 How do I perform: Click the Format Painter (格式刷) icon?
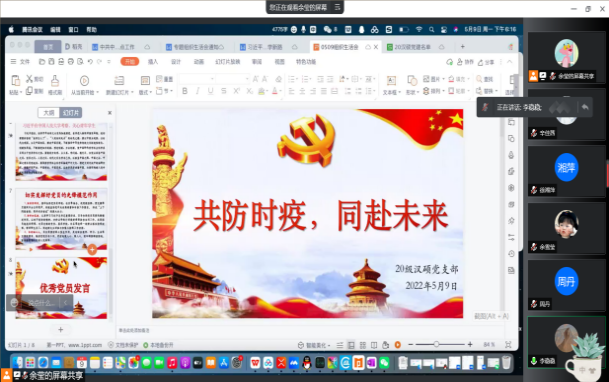pos(55,81)
